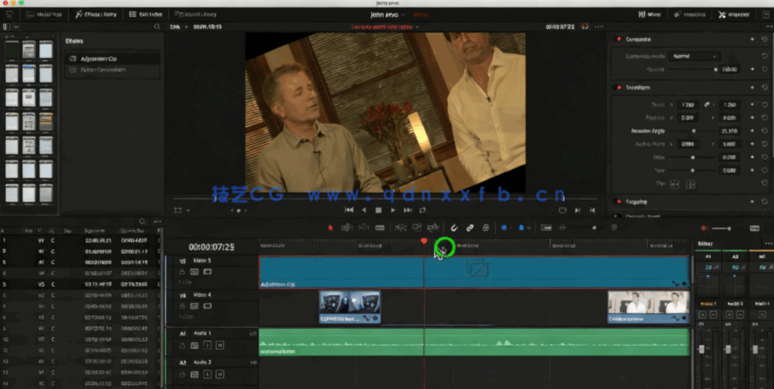Toggle timeline snapping magnet icon
Viewport: 774px width, 389px height.
454,228
